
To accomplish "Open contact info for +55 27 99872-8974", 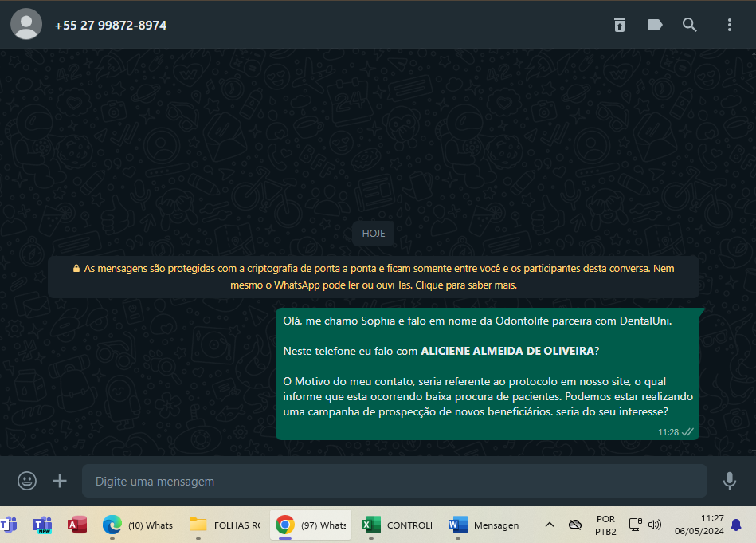I will 111,25.
